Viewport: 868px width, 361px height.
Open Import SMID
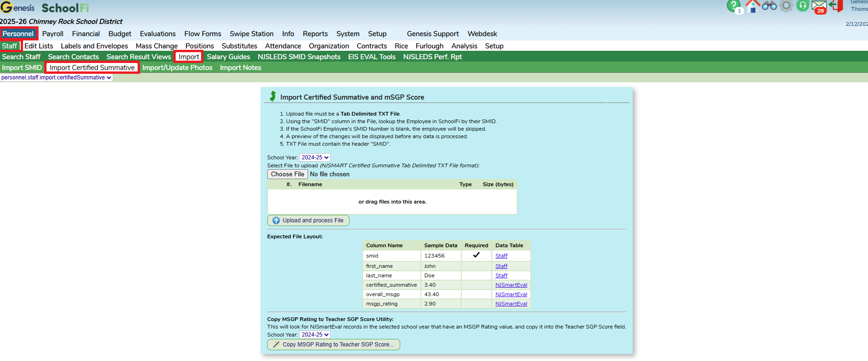click(x=22, y=68)
